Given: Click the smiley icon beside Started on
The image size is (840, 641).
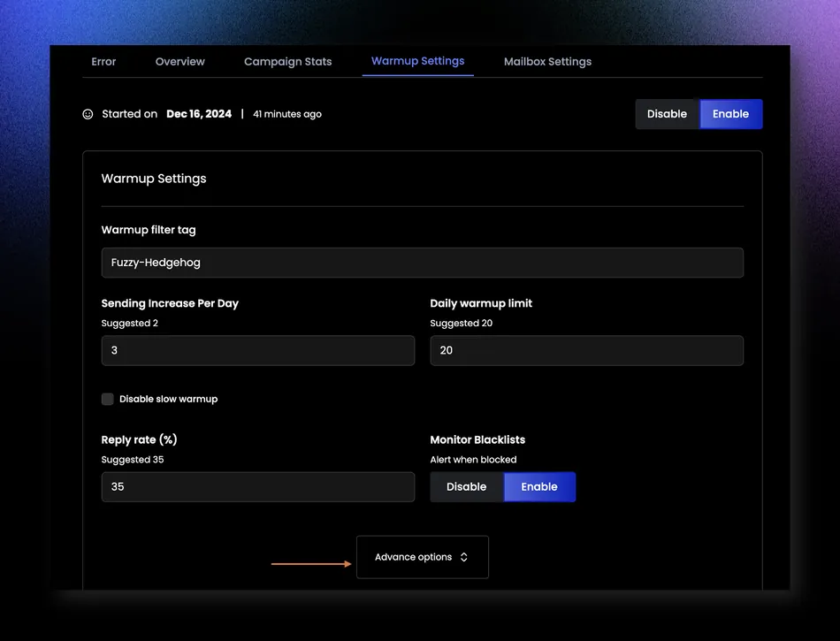Looking at the screenshot, I should pos(88,114).
